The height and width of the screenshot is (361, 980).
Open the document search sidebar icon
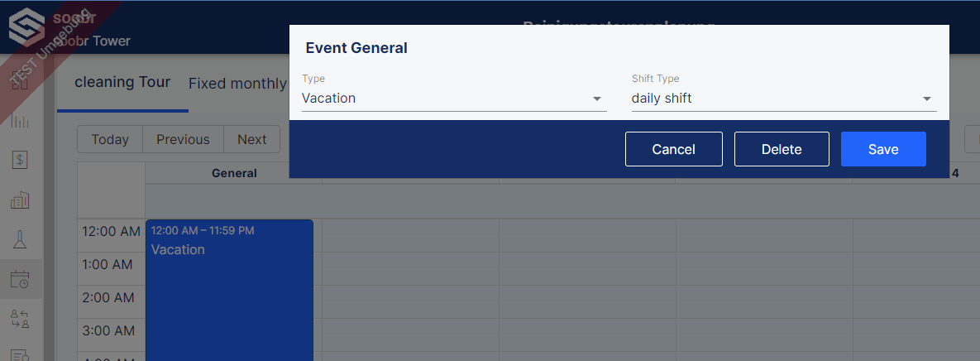click(x=21, y=354)
